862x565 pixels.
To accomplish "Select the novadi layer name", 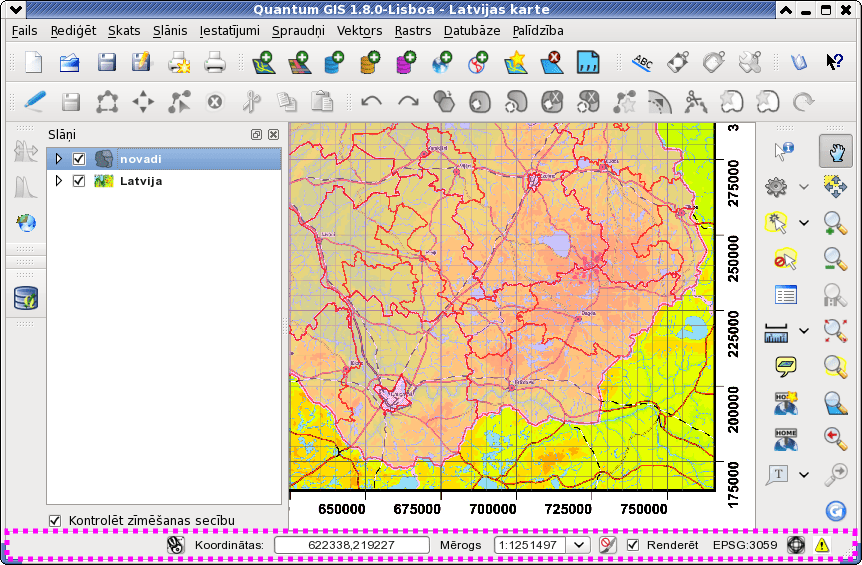I will pyautogui.click(x=141, y=159).
